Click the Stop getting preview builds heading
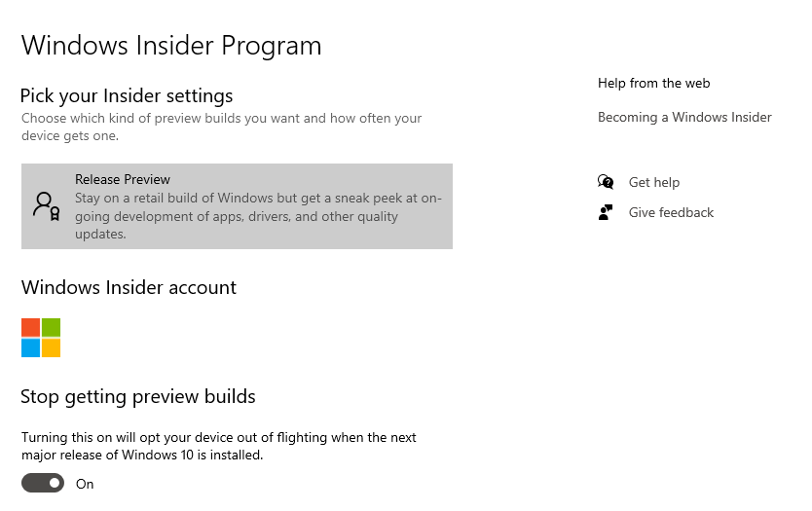This screenshot has width=812, height=511. click(x=138, y=396)
